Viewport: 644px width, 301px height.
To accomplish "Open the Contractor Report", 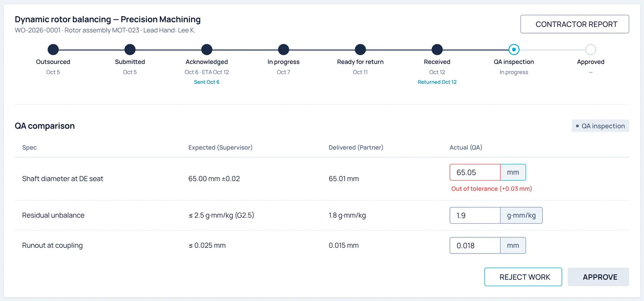I will pyautogui.click(x=574, y=24).
